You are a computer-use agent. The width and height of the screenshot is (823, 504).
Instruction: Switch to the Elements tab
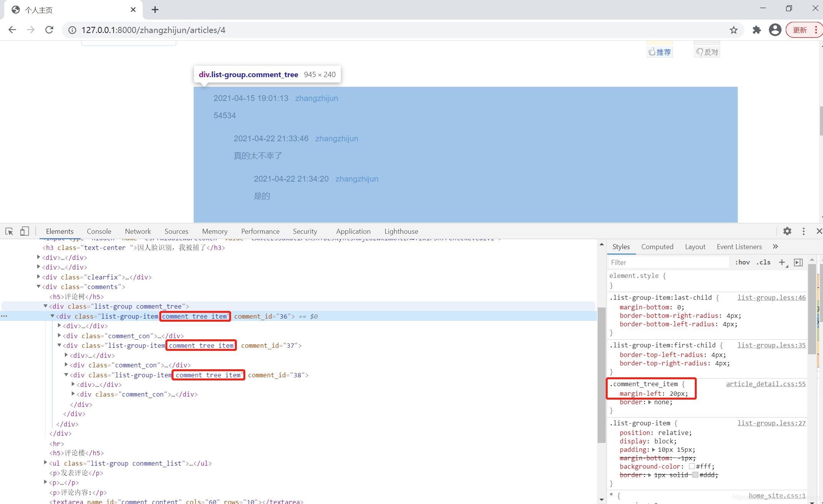click(x=59, y=231)
